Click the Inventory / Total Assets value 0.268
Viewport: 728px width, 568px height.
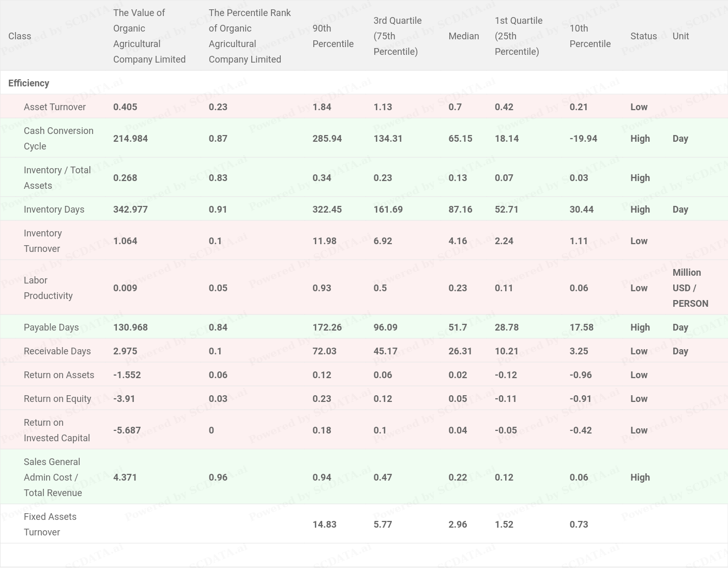click(125, 177)
